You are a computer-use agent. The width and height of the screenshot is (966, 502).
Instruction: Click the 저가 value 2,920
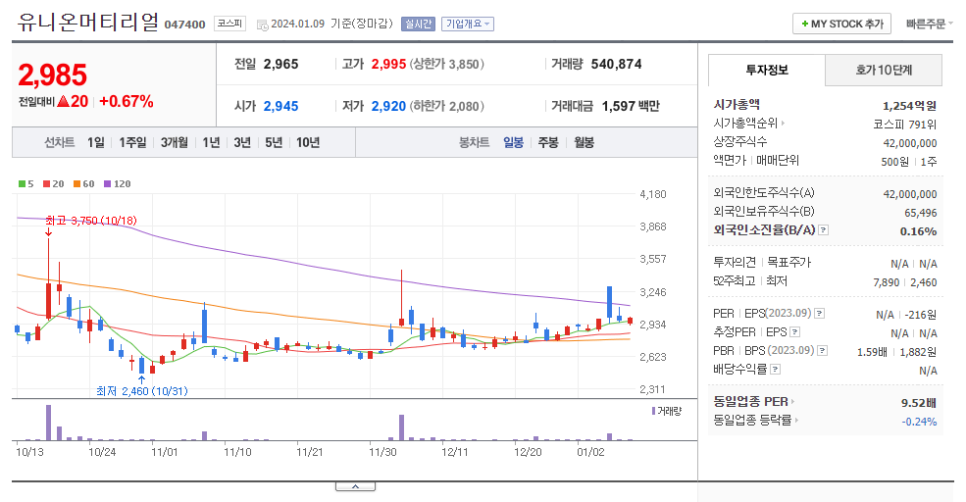[x=389, y=106]
